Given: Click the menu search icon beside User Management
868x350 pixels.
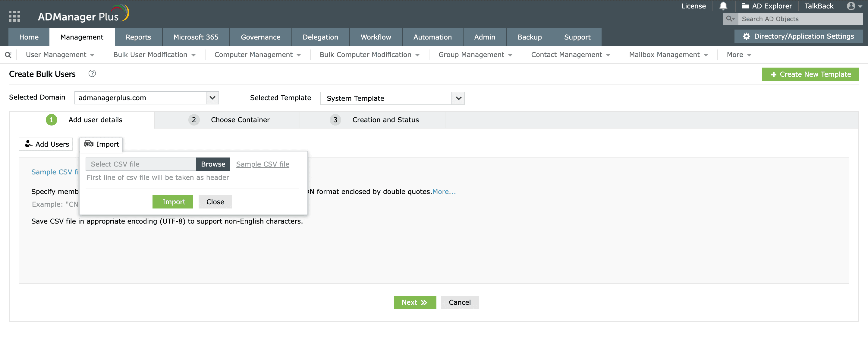Looking at the screenshot, I should coord(8,55).
